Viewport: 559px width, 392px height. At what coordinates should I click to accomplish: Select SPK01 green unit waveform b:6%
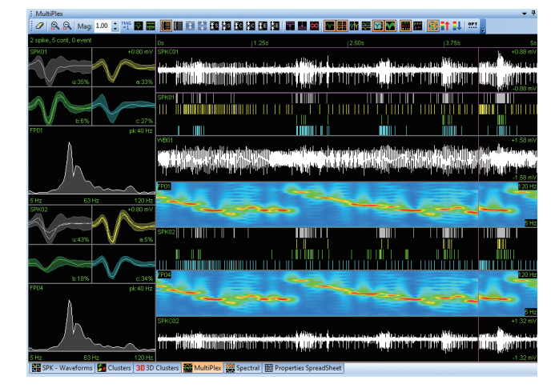pyautogui.click(x=60, y=106)
